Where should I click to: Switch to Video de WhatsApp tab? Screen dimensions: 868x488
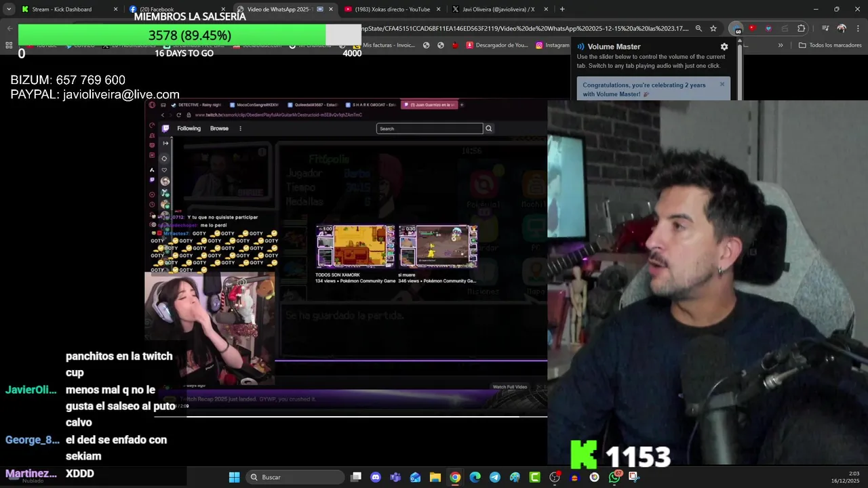click(285, 9)
